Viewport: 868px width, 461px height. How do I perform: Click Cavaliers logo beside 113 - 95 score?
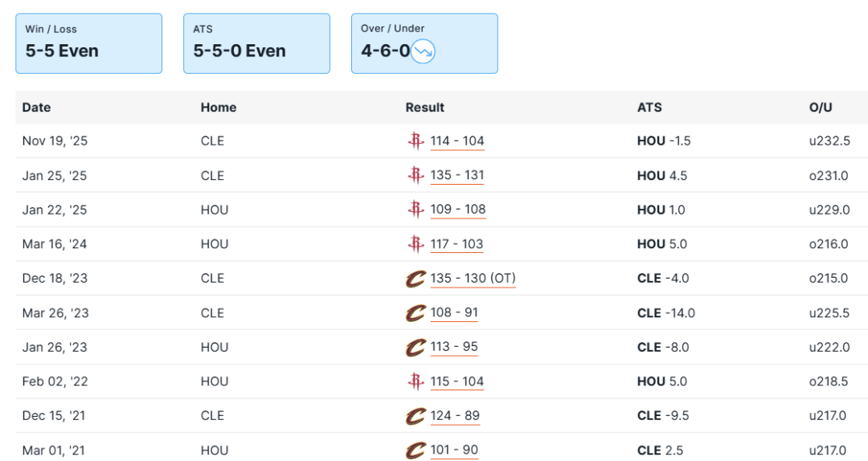(416, 347)
